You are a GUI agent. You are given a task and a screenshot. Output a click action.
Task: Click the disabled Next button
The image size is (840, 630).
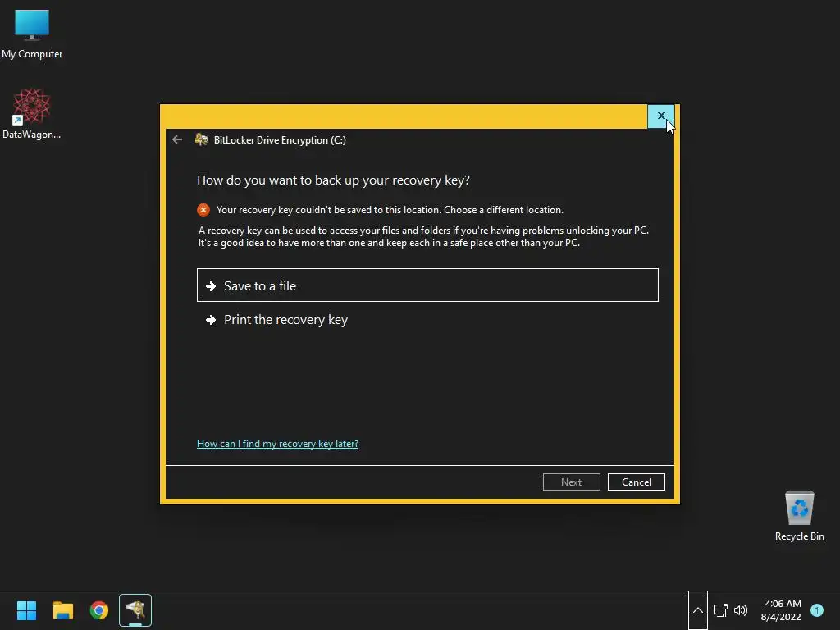tap(572, 482)
